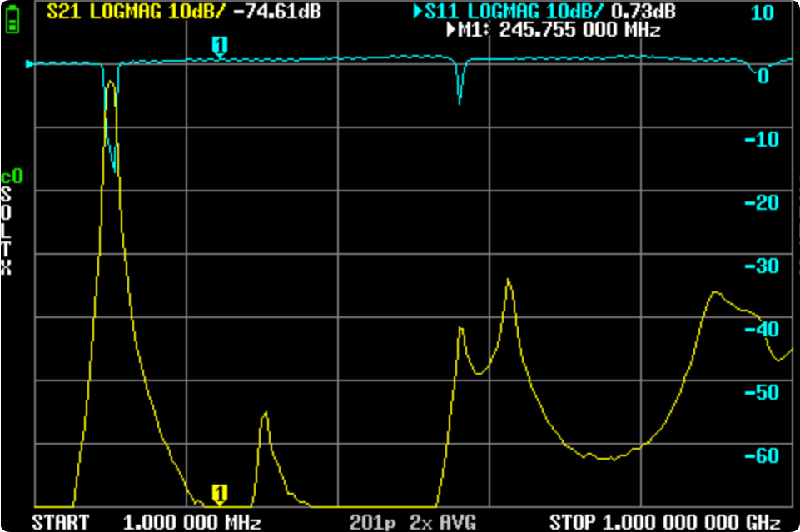
Task: Click the S21 LOGMAG 10dB/ trace label
Action: (135, 11)
